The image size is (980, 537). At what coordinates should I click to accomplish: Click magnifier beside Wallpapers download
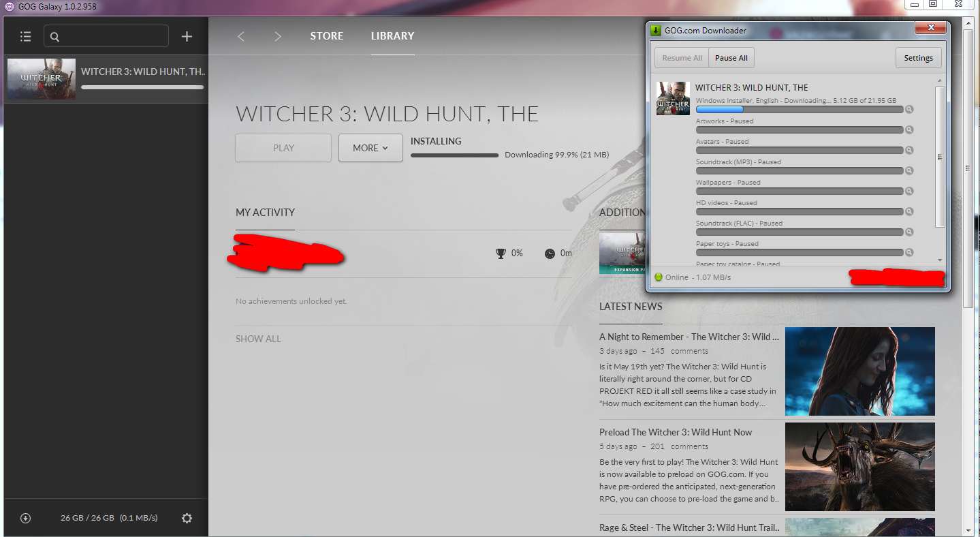pos(909,191)
